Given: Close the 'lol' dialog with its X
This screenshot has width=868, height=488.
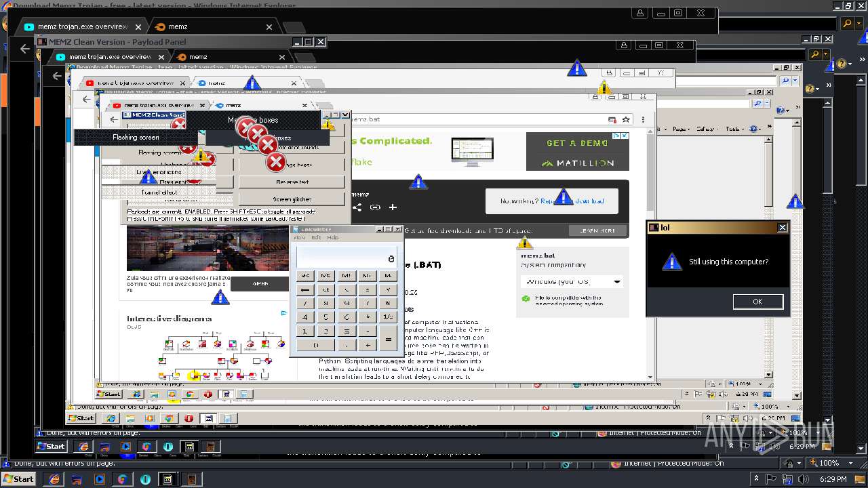Looking at the screenshot, I should [x=782, y=228].
